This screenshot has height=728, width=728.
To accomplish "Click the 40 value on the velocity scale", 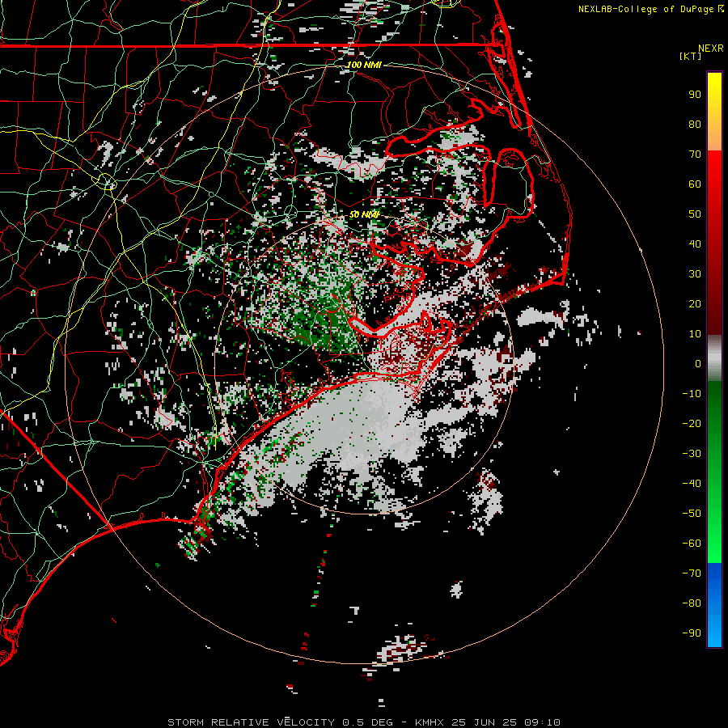I will 695,244.
